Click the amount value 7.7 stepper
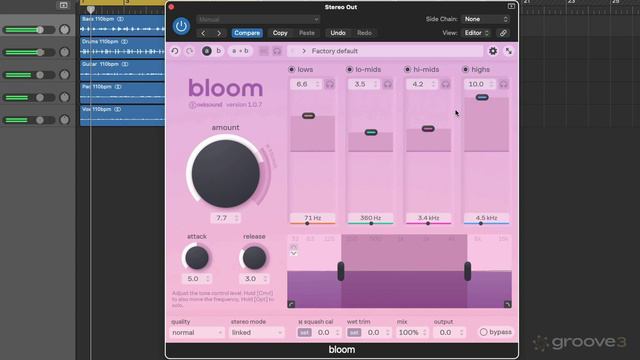 click(x=225, y=218)
